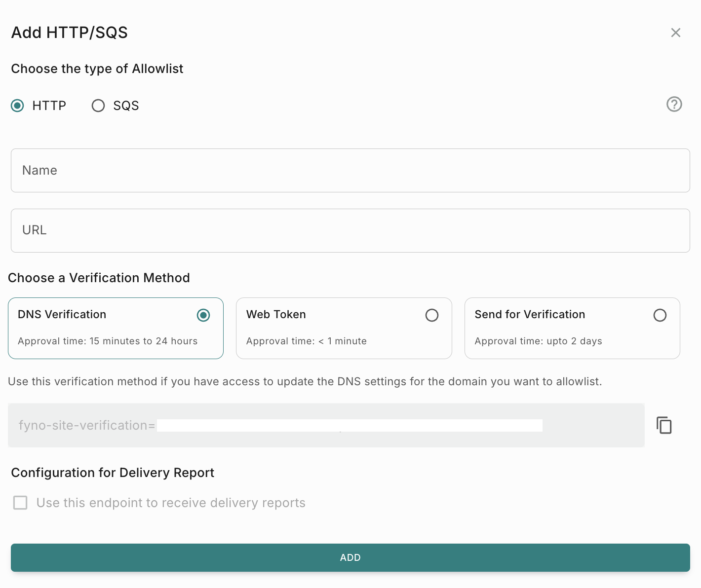This screenshot has width=701, height=588.
Task: Focus the Name input field
Action: [350, 171]
